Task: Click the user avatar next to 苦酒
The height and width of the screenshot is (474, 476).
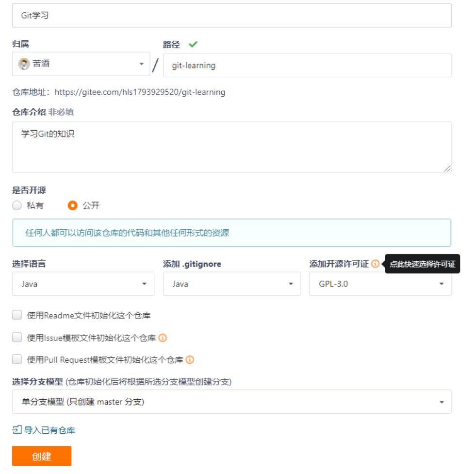Action: 24,64
